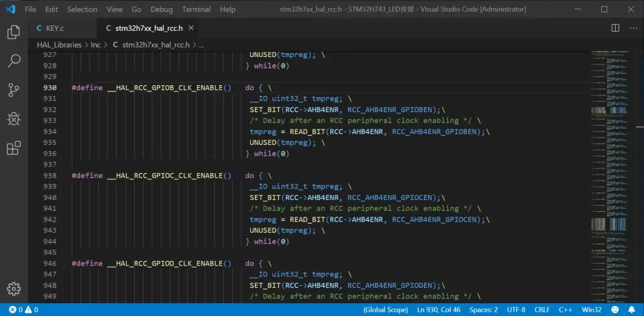Screen dimensions: 644x316
Task: Click HAL_Libraries in the breadcrumb
Action: click(59, 44)
